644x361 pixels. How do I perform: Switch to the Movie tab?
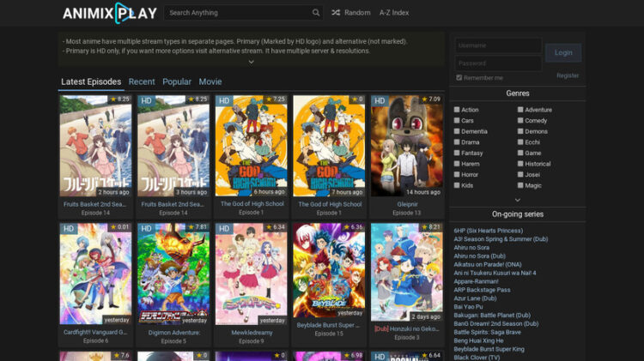[x=210, y=81]
